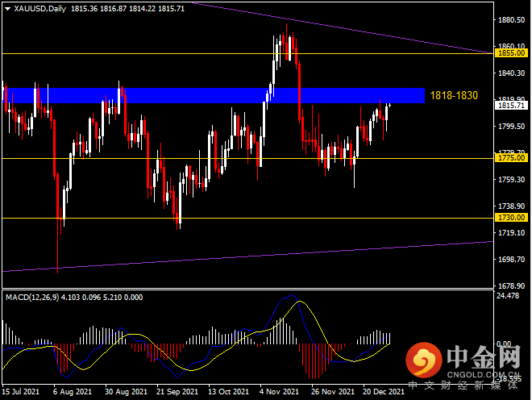Select the 1840.30 price axis value
This screenshot has width=532, height=400.
[511, 73]
